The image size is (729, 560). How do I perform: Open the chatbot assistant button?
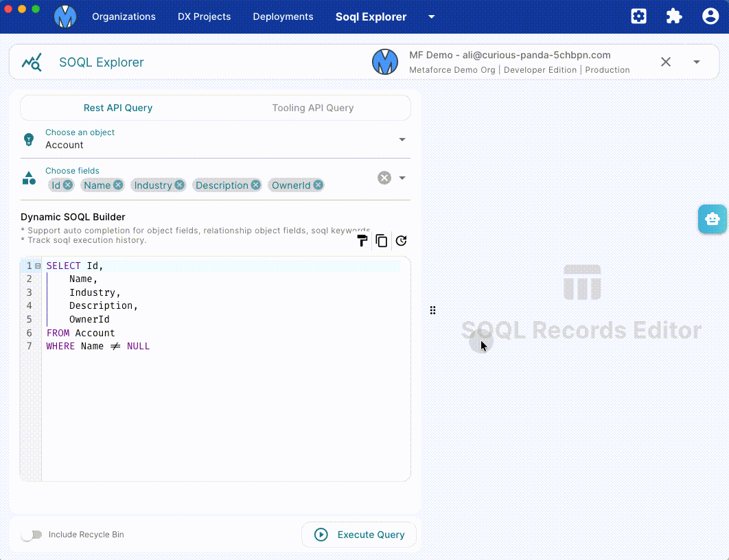tap(712, 219)
